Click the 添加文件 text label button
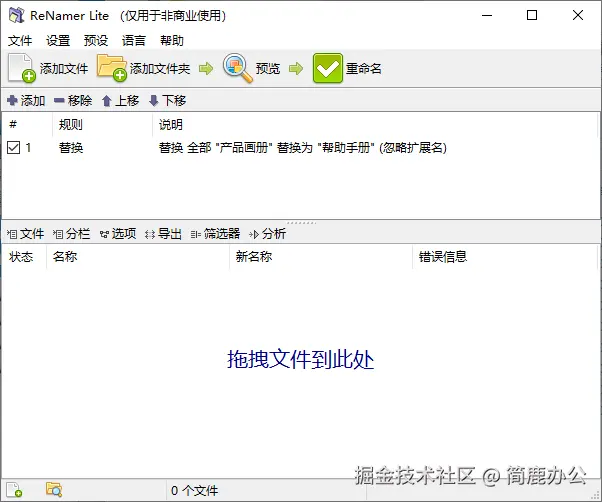 (64, 68)
